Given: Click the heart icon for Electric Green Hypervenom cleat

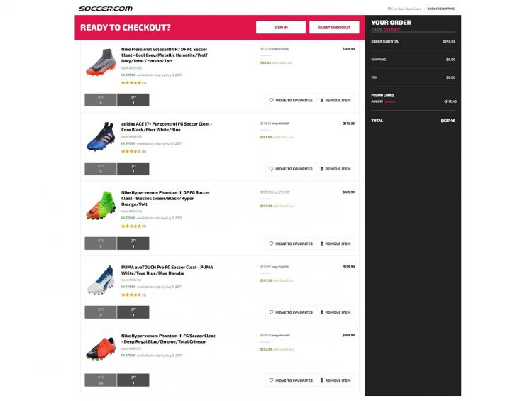Looking at the screenshot, I should [271, 243].
